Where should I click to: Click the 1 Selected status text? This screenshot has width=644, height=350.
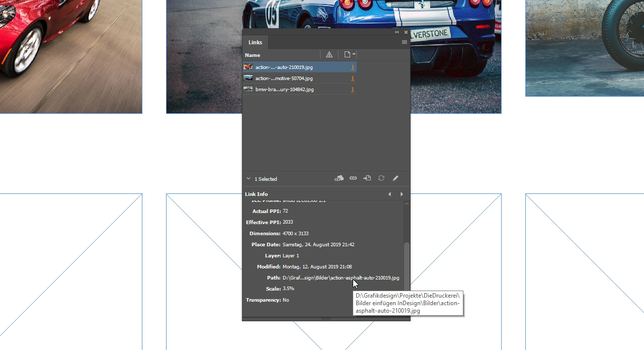click(266, 179)
